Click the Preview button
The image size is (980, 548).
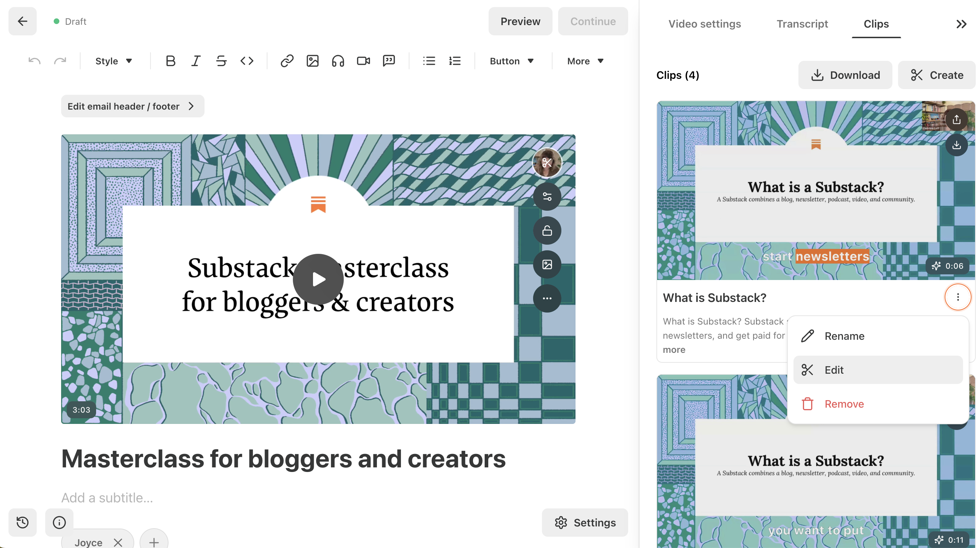coord(520,21)
